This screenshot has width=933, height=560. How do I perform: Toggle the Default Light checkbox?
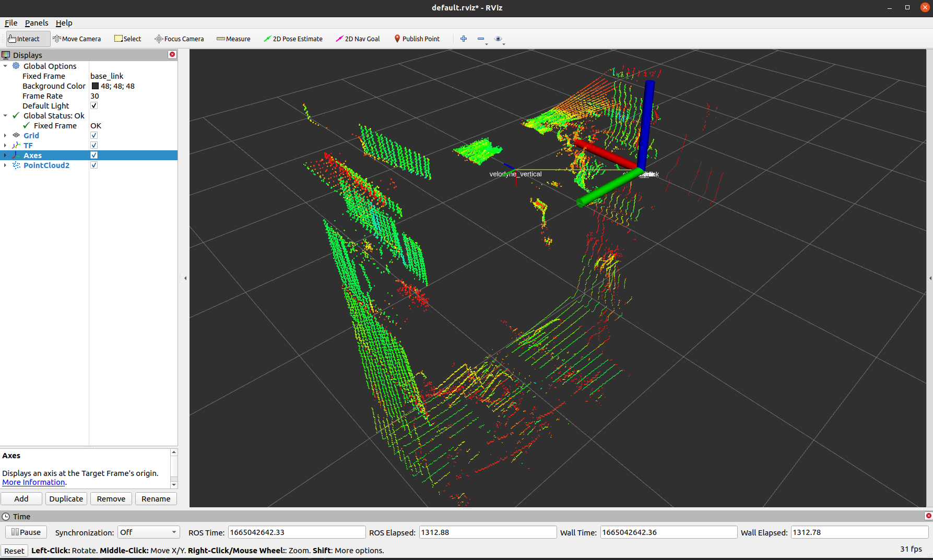click(94, 105)
